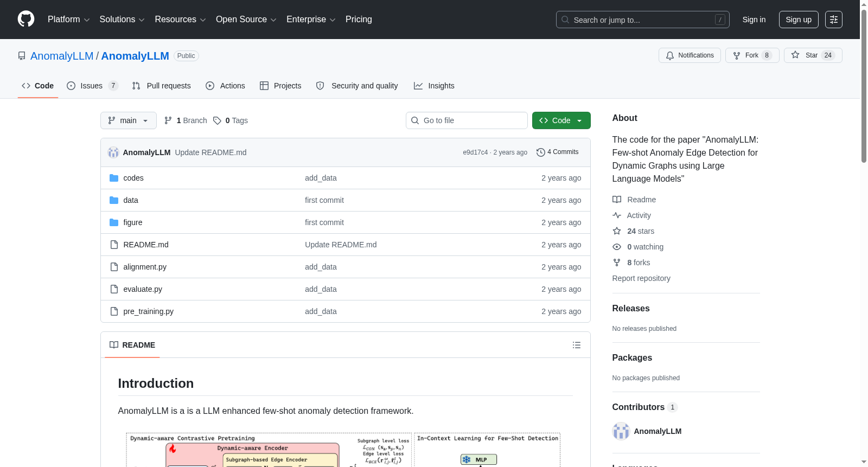This screenshot has width=868, height=467.
Task: Open the GitHub homepage logo
Action: click(x=26, y=19)
